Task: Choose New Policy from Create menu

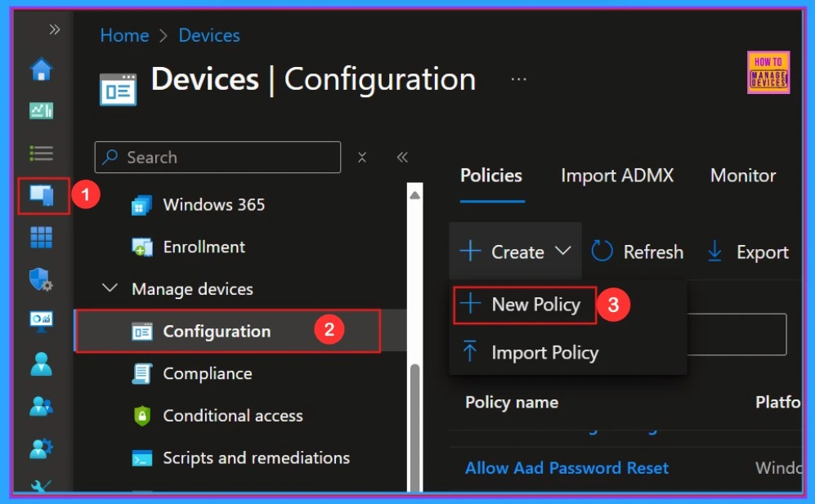Action: coord(525,305)
